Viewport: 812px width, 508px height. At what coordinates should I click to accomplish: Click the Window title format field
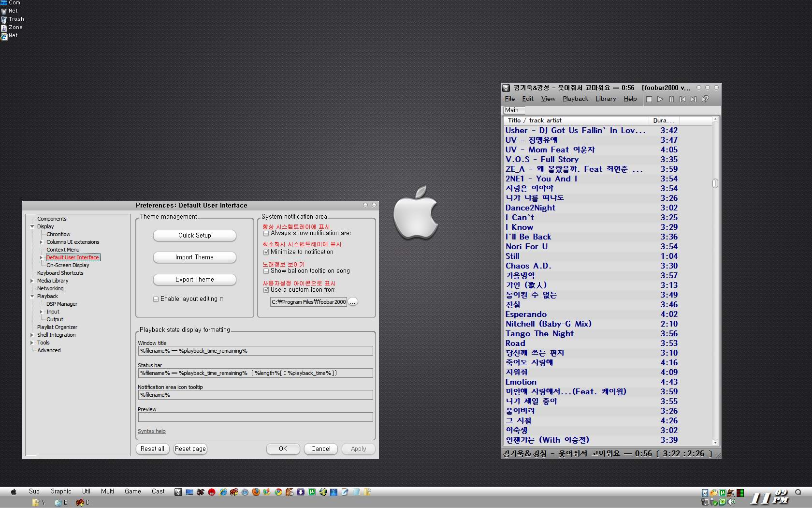click(255, 351)
